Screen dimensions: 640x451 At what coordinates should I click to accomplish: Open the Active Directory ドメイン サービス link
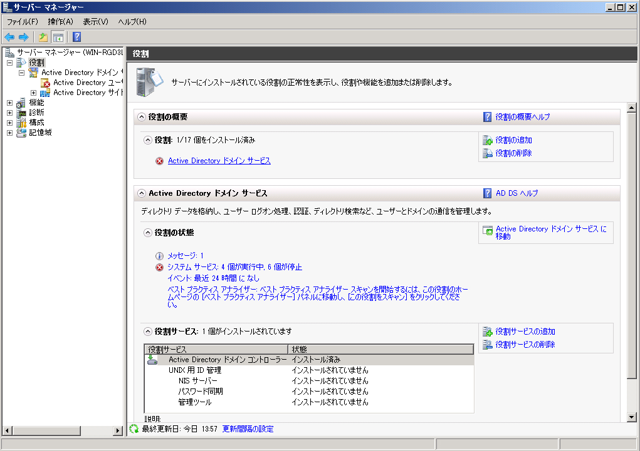tap(219, 161)
